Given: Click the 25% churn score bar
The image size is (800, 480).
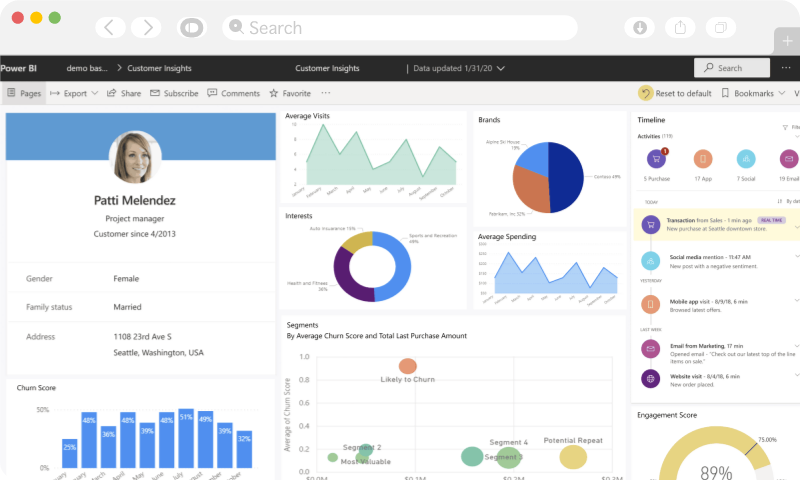Looking at the screenshot, I should click(x=70, y=453).
